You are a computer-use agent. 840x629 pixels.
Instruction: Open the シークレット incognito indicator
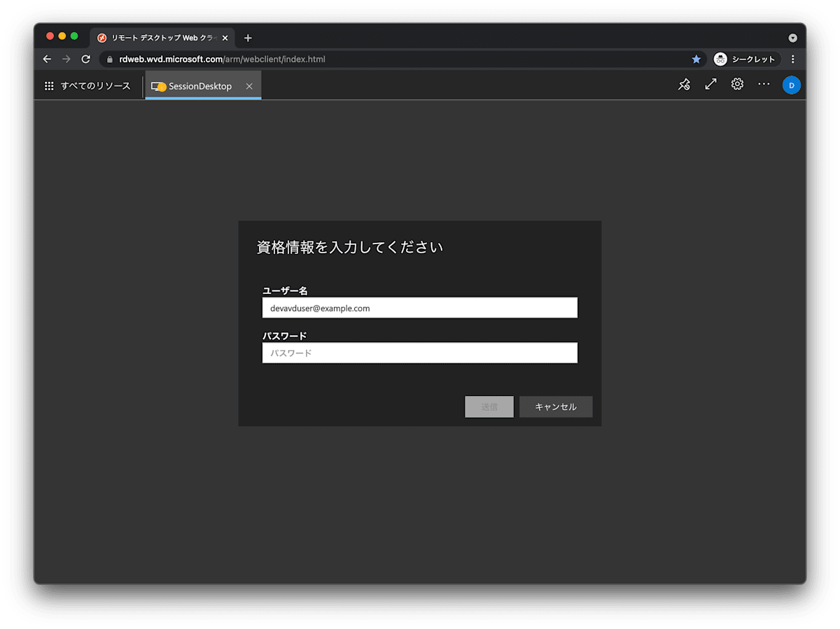pyautogui.click(x=746, y=59)
